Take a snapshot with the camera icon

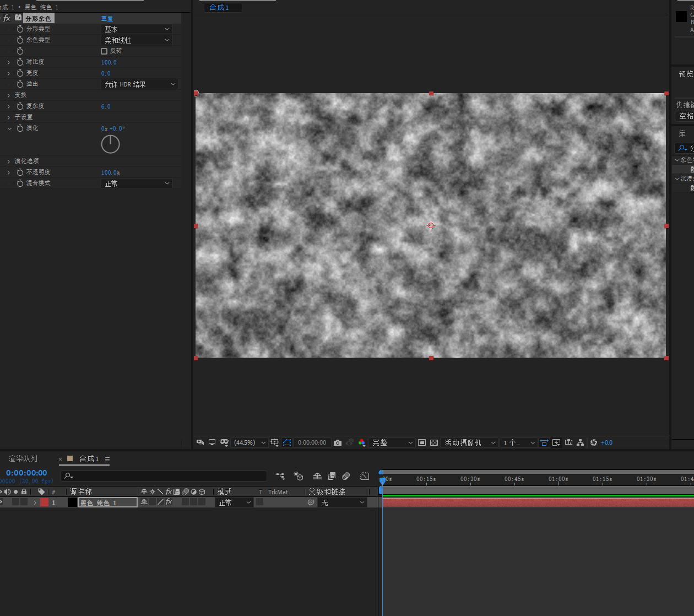point(338,442)
